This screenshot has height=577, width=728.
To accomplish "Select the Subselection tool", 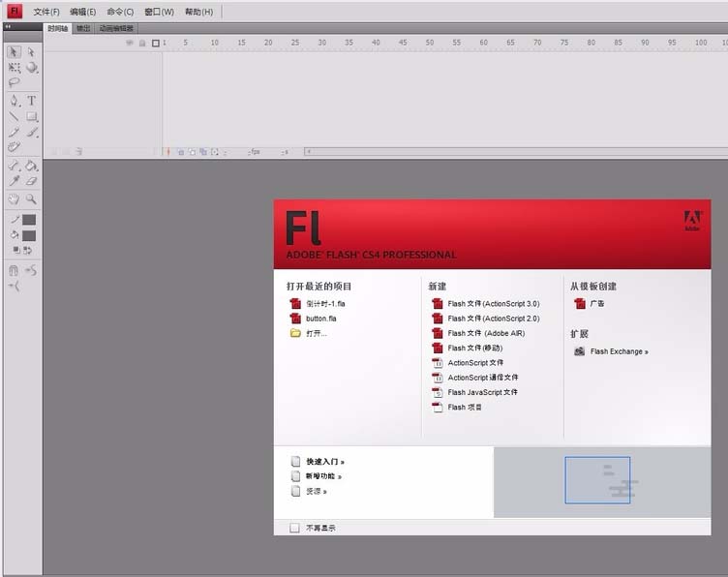I will (x=31, y=51).
